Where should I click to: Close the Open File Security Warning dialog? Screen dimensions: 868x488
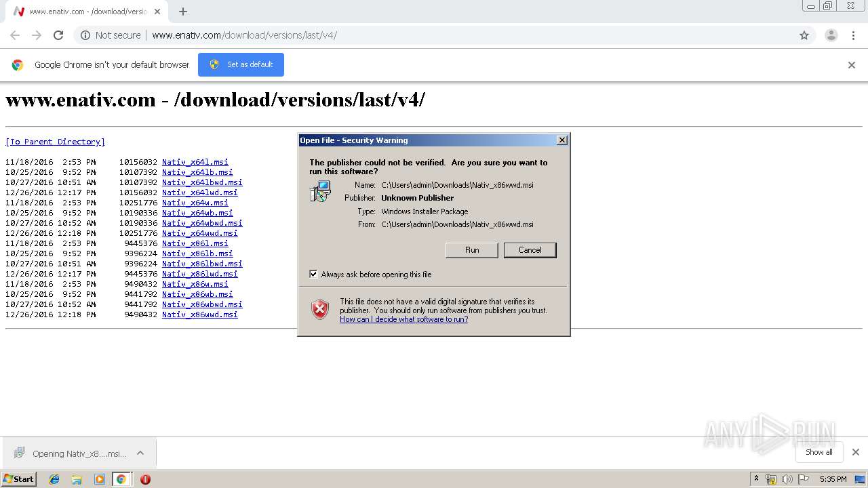(561, 140)
